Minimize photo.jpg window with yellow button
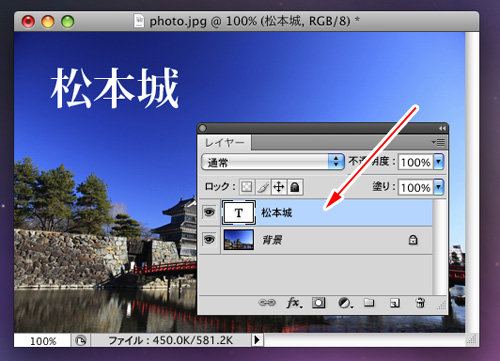The image size is (500, 361). click(48, 22)
